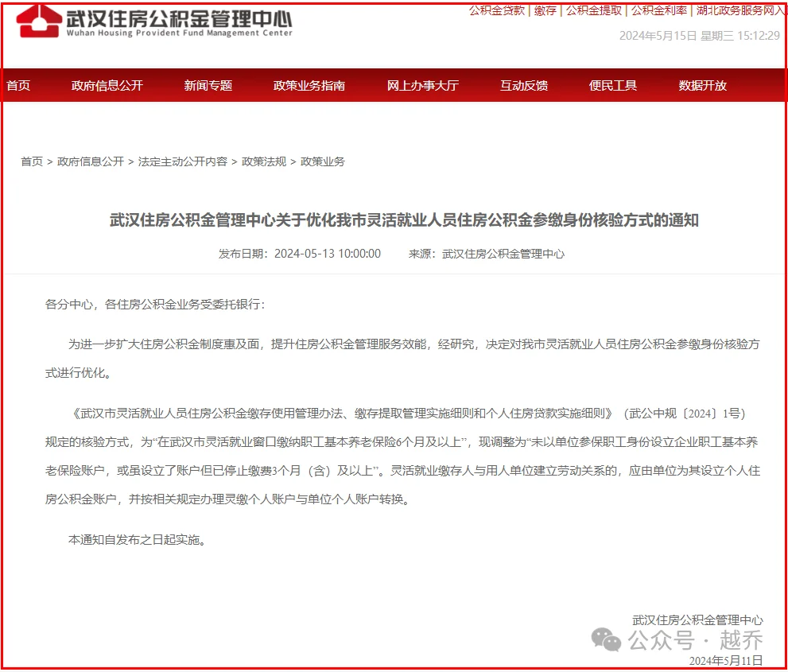Click the red house logo icon
Screen dimensions: 788x672
coord(39,21)
